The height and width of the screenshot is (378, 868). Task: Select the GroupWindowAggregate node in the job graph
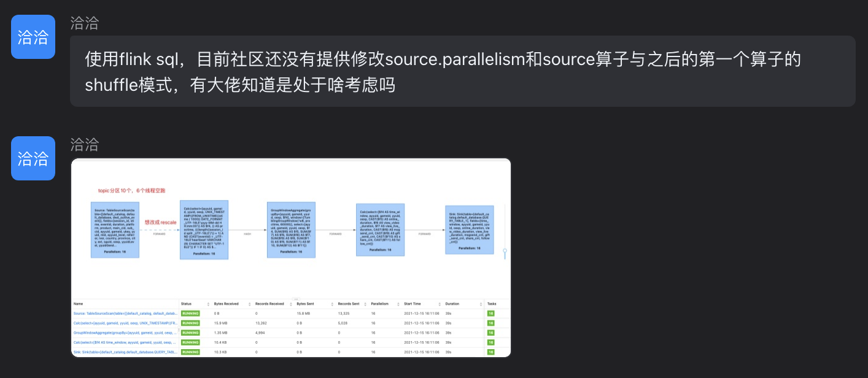[x=292, y=229]
